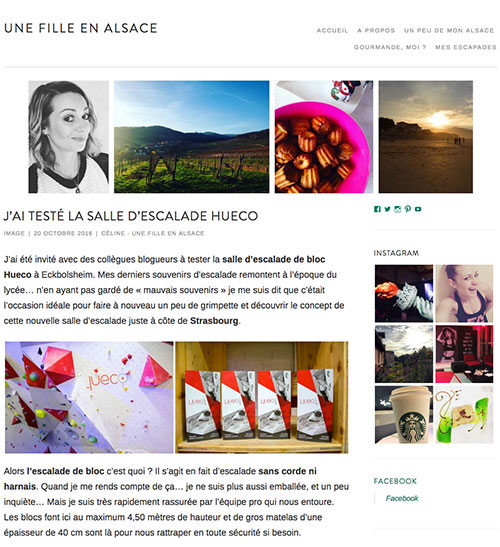Open the Gourmande, moi ? section

[x=390, y=47]
